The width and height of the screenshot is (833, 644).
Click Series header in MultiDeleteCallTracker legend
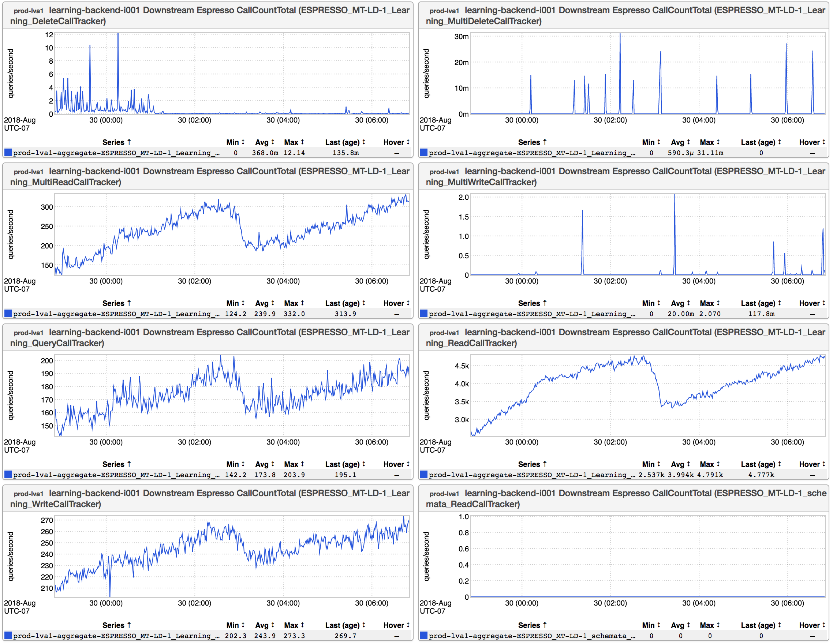tap(528, 142)
